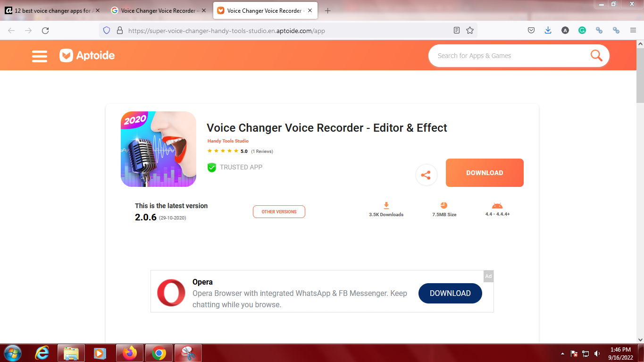Click the Android robot icon
Screen dimensions: 644x362
click(497, 206)
